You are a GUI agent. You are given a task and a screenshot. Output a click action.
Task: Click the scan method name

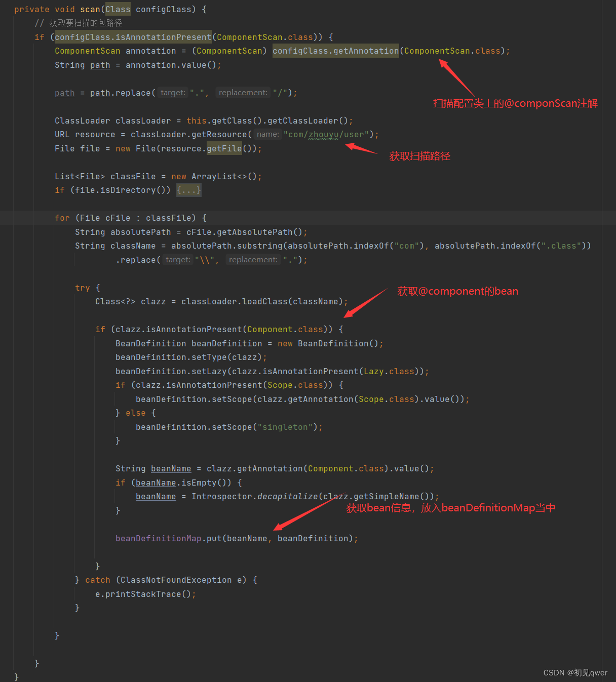(90, 10)
